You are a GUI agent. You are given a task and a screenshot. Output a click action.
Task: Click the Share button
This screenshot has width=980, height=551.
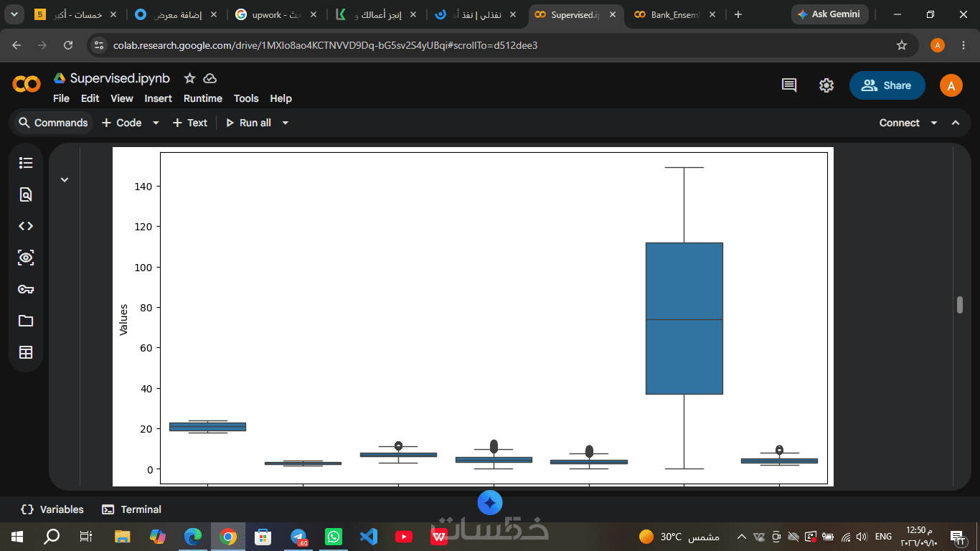(887, 85)
